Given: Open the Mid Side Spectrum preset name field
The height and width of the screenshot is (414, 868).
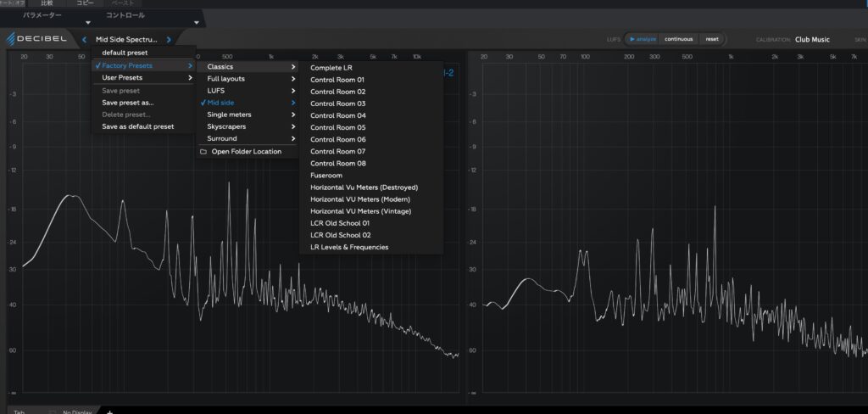Looking at the screenshot, I should point(126,39).
